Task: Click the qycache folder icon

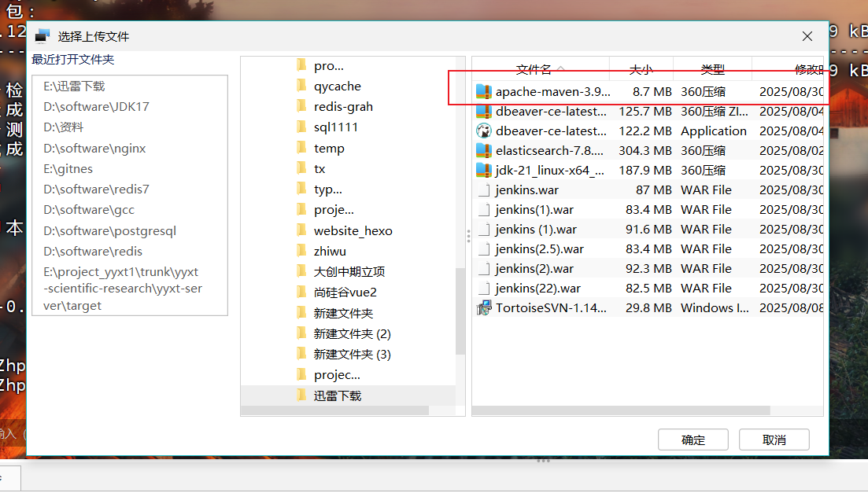Action: click(301, 86)
